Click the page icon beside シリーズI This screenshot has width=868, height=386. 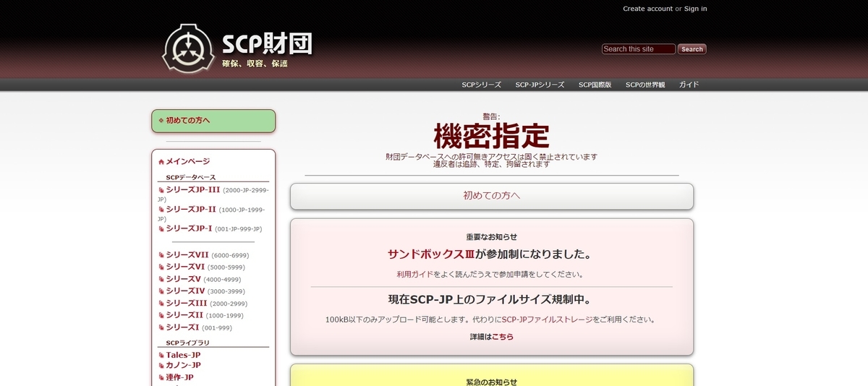click(161, 327)
